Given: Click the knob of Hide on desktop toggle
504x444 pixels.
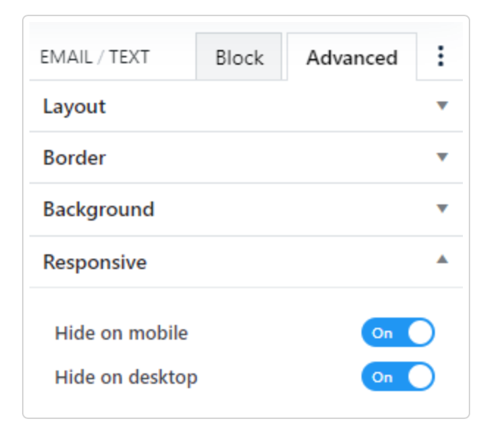Looking at the screenshot, I should click(x=420, y=377).
